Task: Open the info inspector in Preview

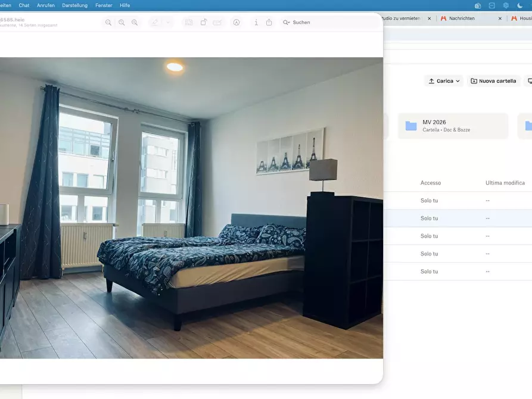Action: tap(256, 23)
